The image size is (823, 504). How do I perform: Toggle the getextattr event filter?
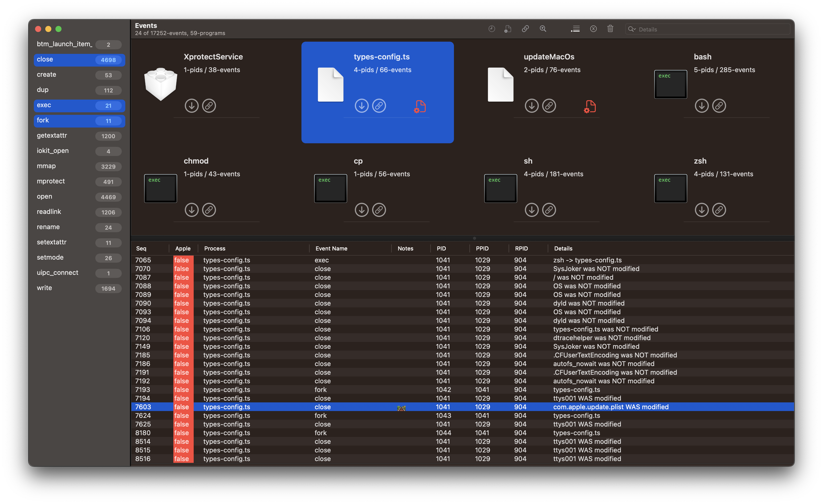[80, 136]
